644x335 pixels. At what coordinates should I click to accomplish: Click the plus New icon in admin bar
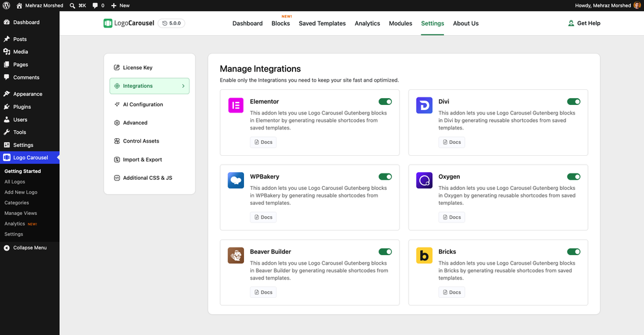pyautogui.click(x=114, y=5)
